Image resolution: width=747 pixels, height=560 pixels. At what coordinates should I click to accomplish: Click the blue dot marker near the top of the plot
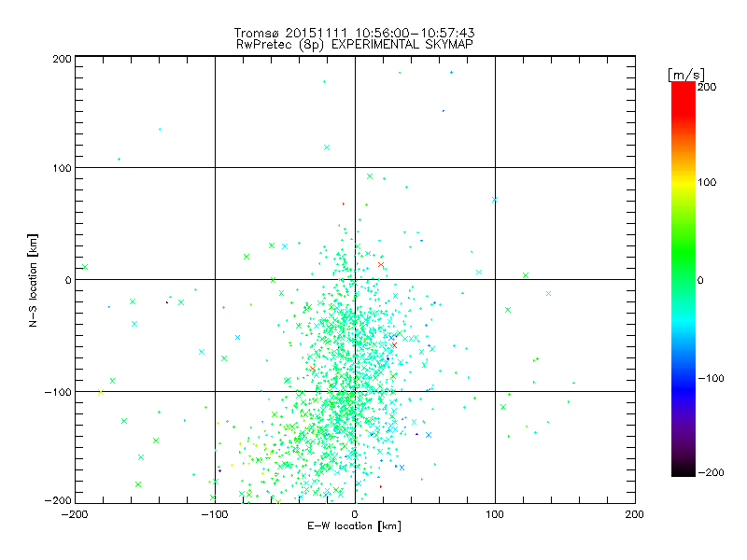click(x=451, y=73)
